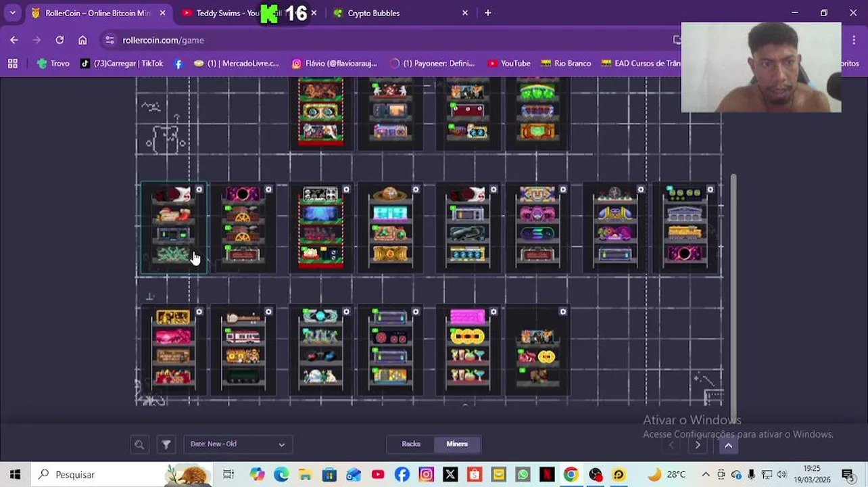The width and height of the screenshot is (868, 487).
Task: Reload the rollercoin.com page
Action: 59,40
